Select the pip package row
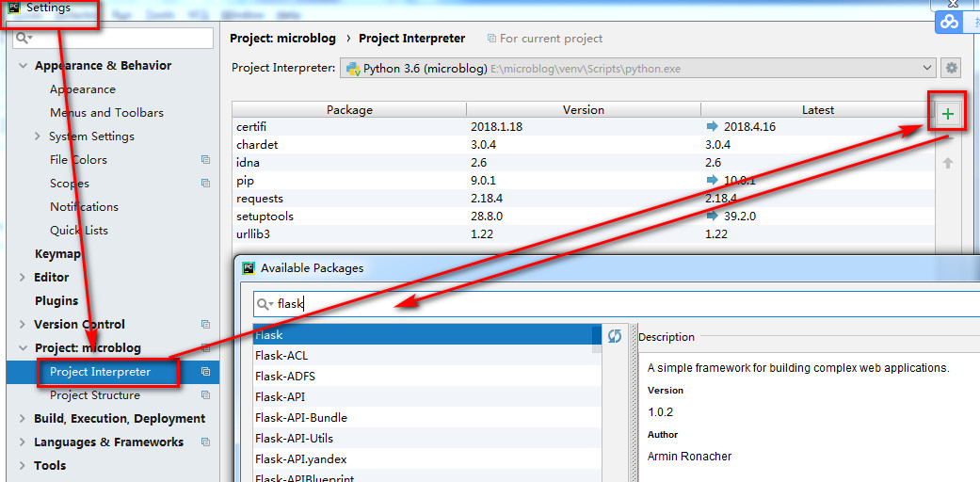Viewport: 980px width, 482px height. point(583,180)
